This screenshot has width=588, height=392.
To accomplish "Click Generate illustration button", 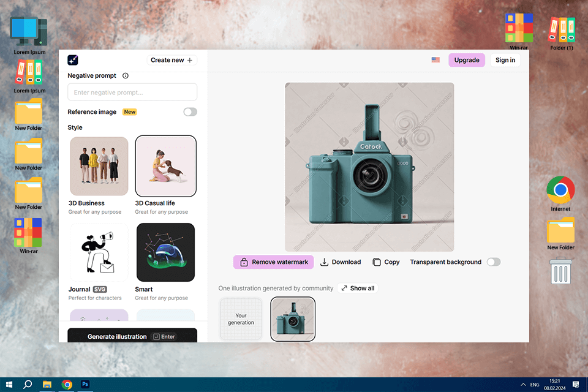I will (132, 336).
